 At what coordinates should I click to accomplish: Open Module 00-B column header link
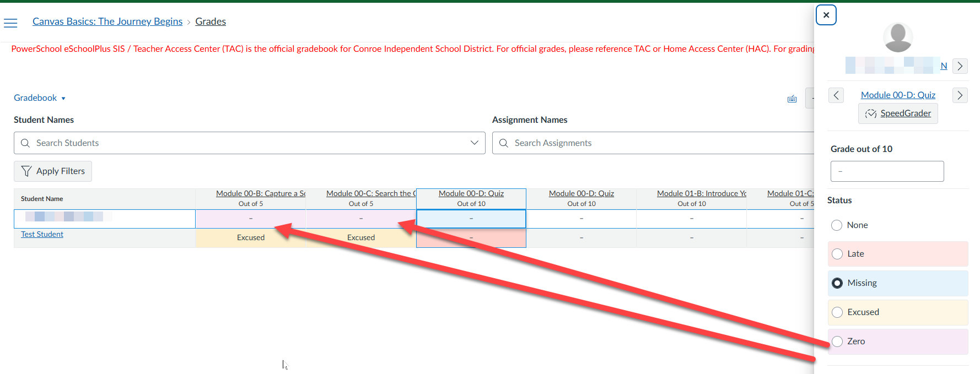[260, 193]
